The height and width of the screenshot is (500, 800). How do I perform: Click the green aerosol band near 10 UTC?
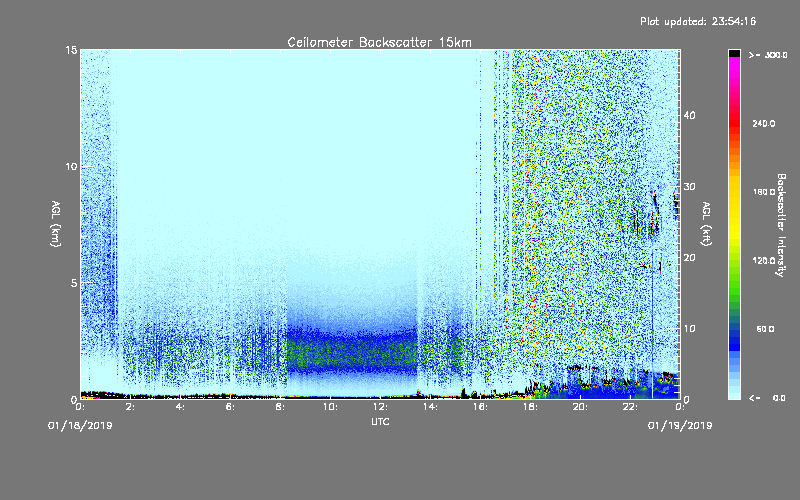pyautogui.click(x=352, y=352)
